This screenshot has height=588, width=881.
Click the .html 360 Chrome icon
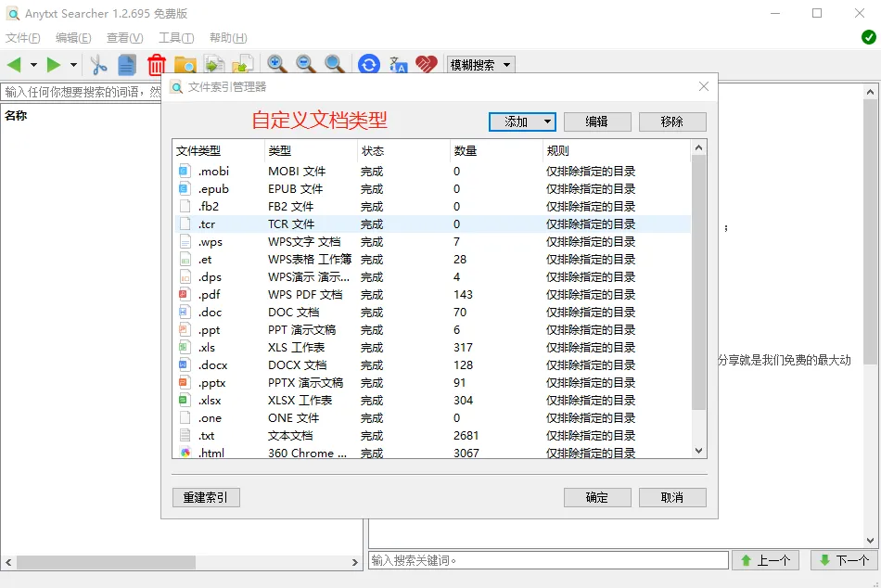(185, 453)
